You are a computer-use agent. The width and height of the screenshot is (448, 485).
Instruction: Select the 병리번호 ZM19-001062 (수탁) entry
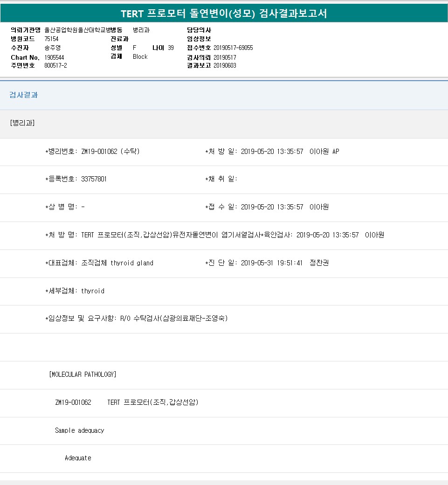[x=92, y=152]
